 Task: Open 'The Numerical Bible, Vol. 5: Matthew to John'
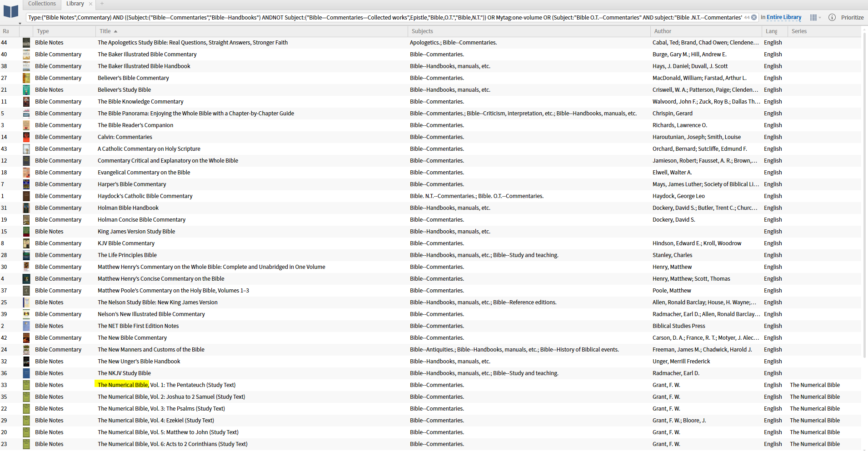point(168,432)
